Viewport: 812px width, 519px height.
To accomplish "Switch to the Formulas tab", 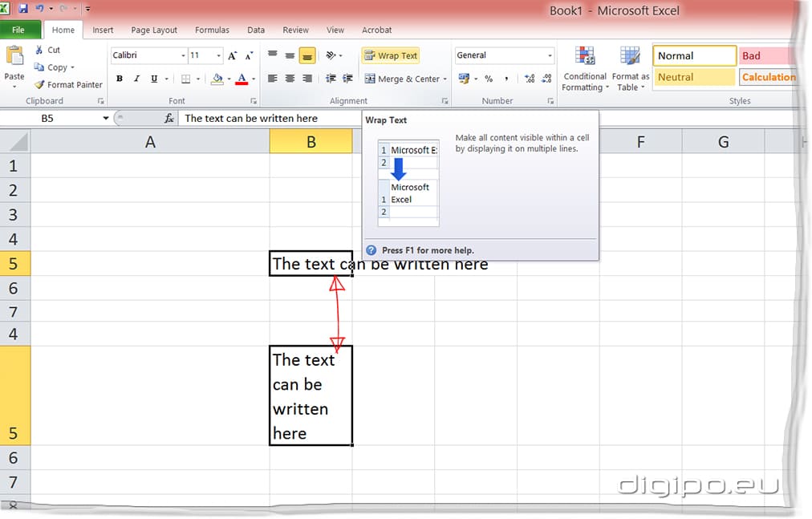I will [212, 30].
